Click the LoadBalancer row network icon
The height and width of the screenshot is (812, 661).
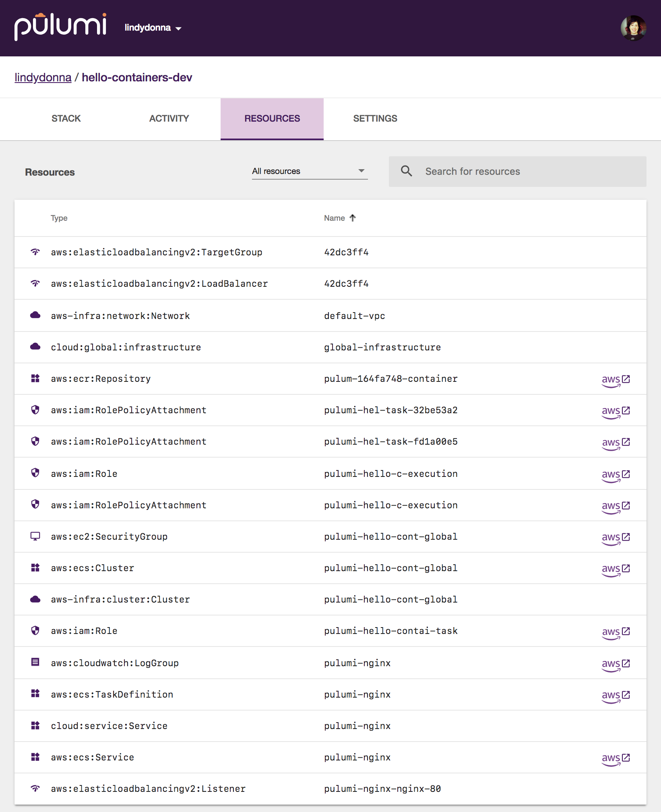pyautogui.click(x=35, y=284)
